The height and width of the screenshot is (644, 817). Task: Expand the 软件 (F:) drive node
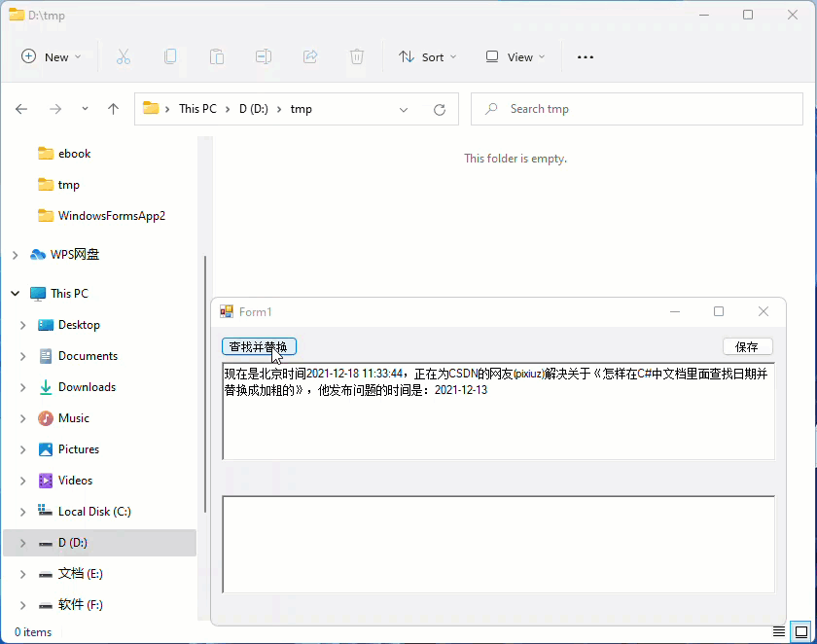23,605
